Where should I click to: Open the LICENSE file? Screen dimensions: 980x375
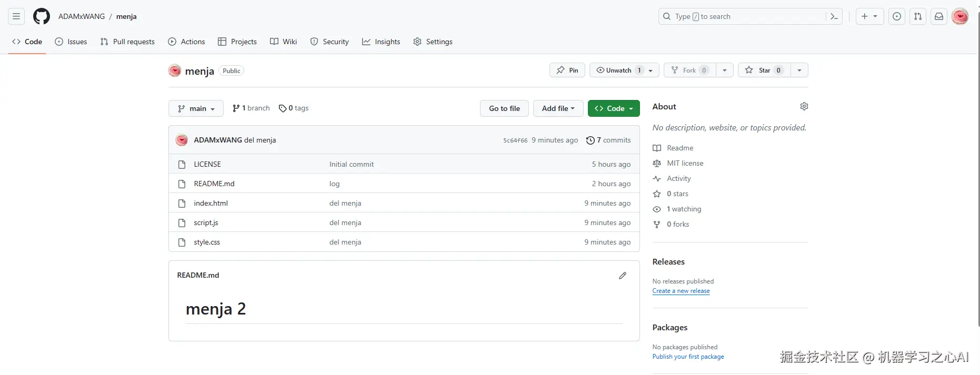coord(207,164)
